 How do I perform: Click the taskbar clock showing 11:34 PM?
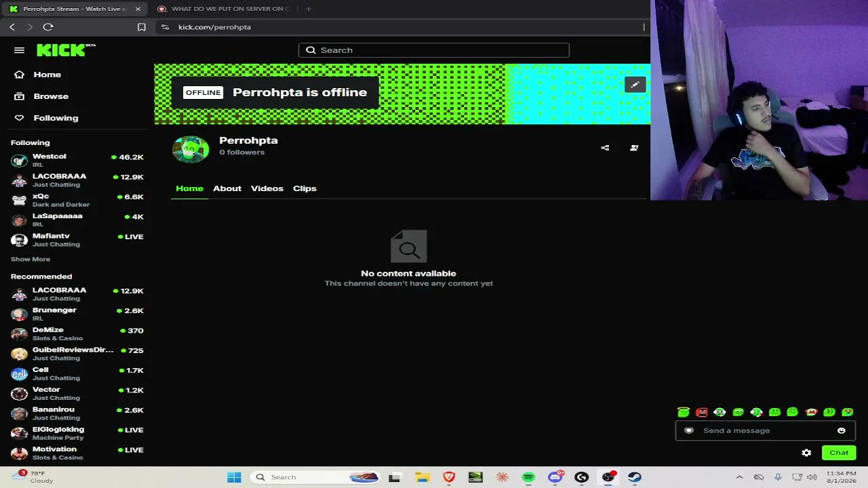[841, 477]
